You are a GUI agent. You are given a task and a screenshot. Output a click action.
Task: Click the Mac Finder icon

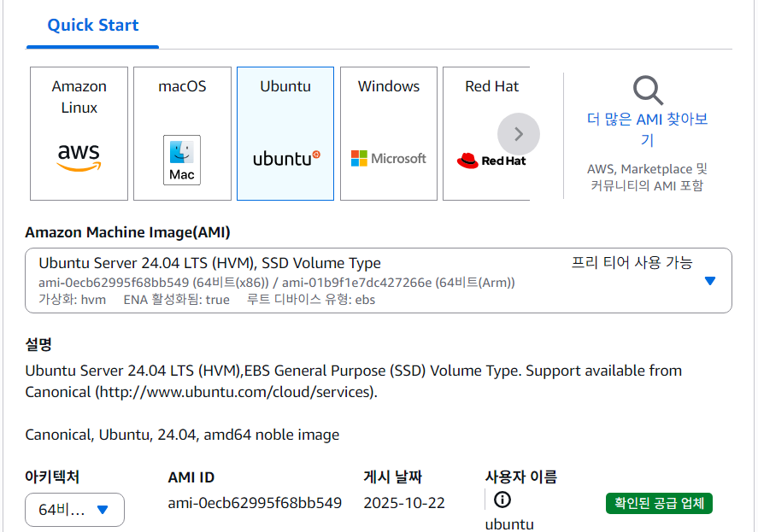point(182,160)
